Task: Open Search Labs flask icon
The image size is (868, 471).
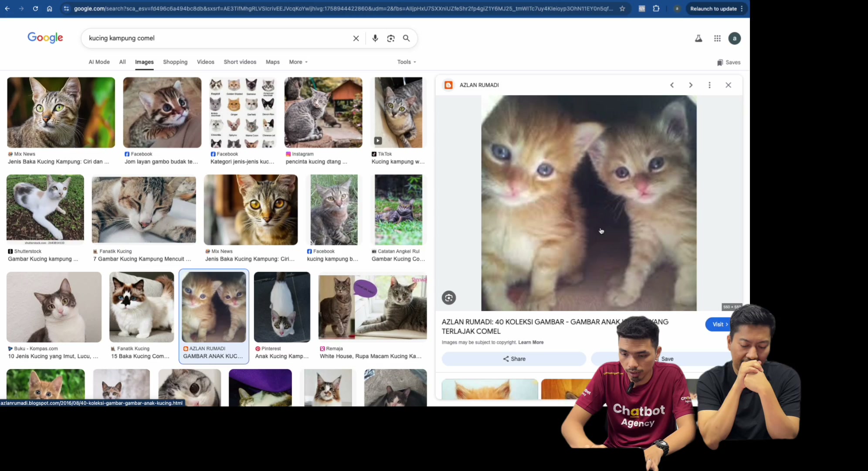Action: click(x=698, y=38)
